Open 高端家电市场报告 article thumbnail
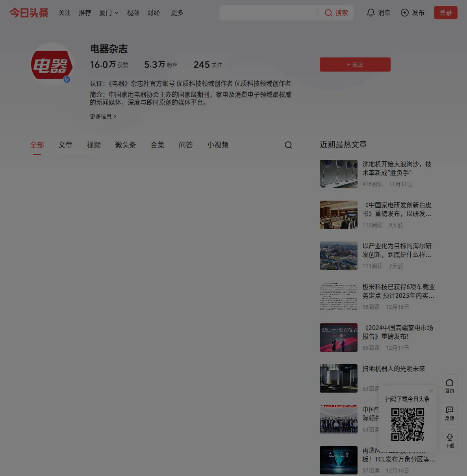 (x=339, y=338)
